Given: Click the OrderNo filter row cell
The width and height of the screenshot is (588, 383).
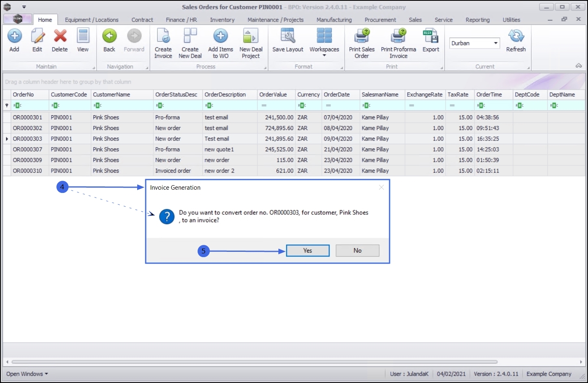Looking at the screenshot, I should point(30,105).
